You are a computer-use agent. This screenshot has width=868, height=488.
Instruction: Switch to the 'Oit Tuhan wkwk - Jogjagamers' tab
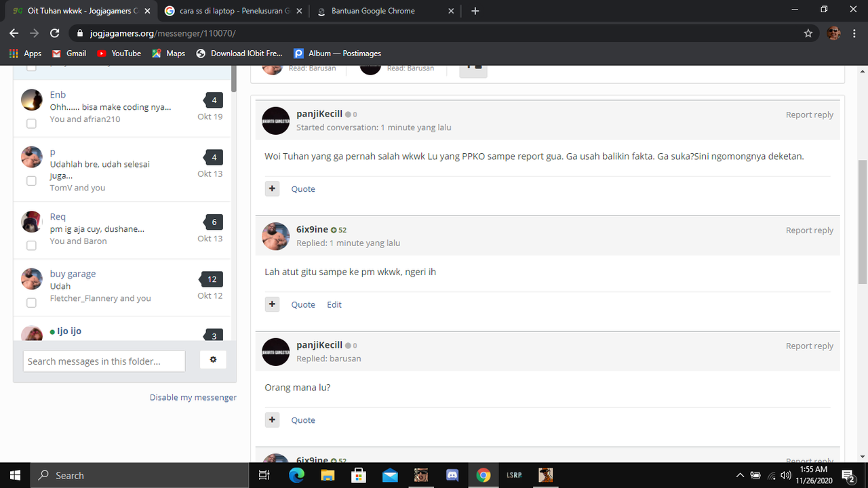click(81, 11)
